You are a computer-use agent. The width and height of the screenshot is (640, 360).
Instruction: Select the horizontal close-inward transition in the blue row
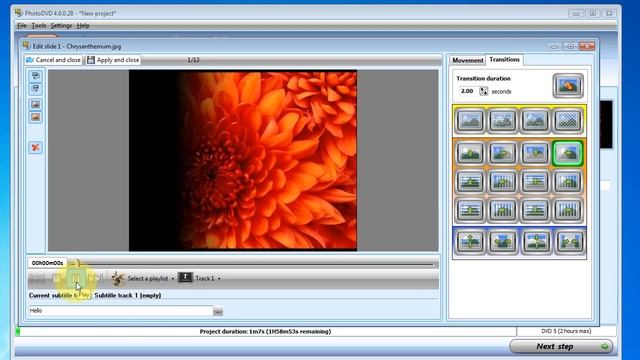(569, 242)
